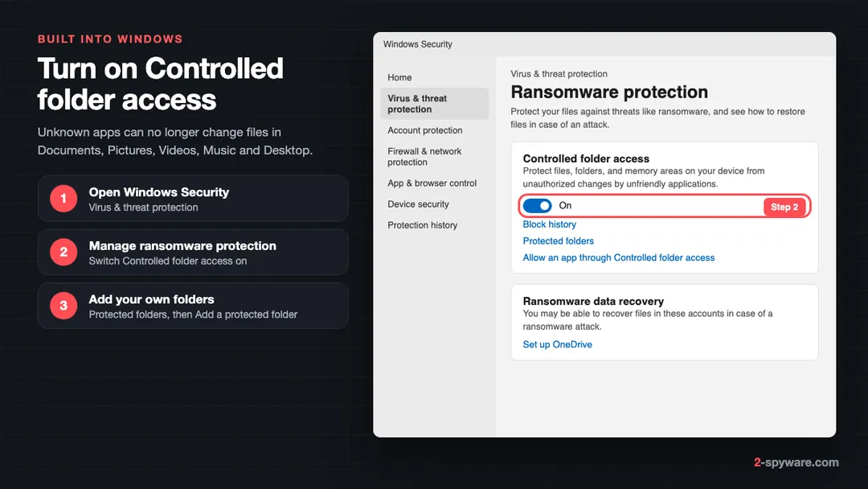This screenshot has width=868, height=489.
Task: Open the Protected folders link
Action: click(x=558, y=241)
